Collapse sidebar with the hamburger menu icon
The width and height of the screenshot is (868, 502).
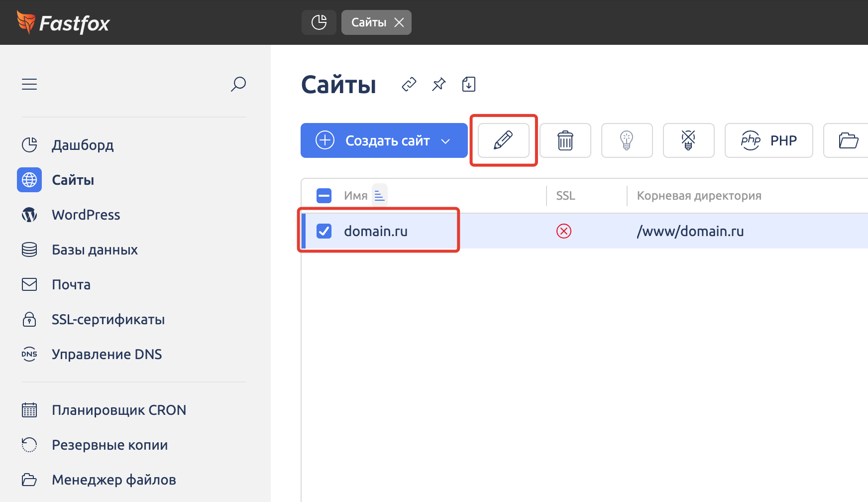[29, 84]
